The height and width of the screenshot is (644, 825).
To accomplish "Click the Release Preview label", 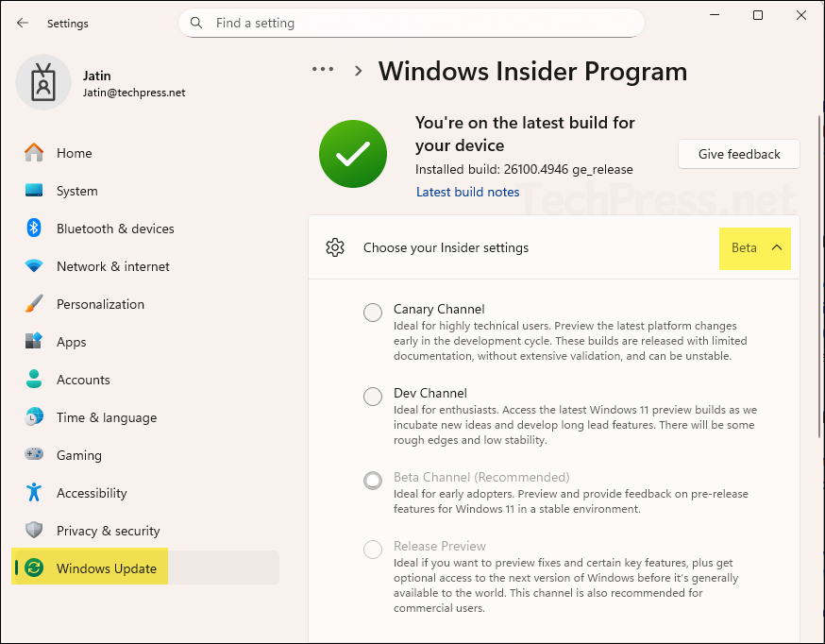I will pos(440,546).
